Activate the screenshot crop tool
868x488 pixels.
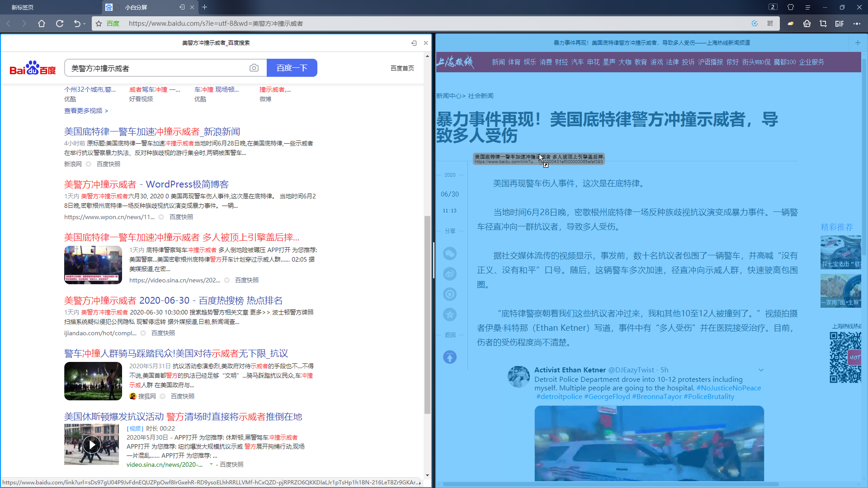click(823, 23)
